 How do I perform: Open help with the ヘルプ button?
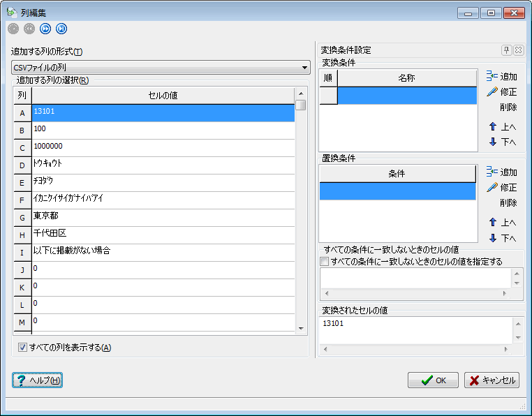click(38, 380)
